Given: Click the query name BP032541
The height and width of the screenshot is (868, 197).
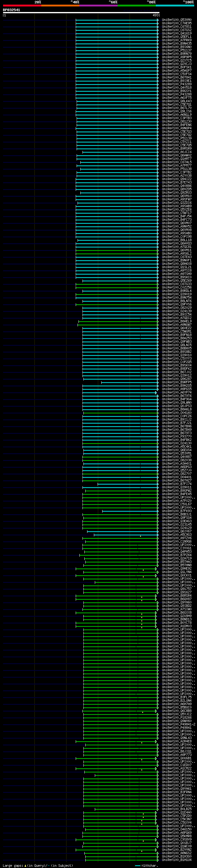Looking at the screenshot, I should (x=11, y=10).
